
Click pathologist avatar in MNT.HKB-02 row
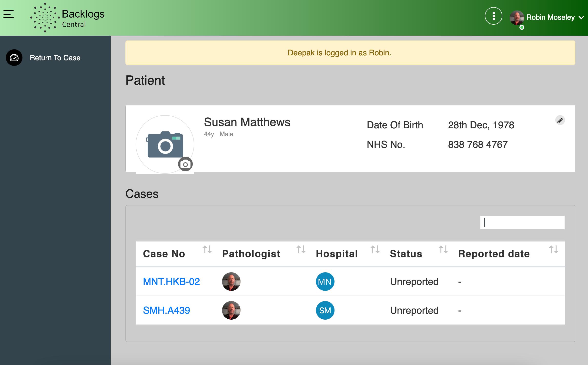(231, 282)
